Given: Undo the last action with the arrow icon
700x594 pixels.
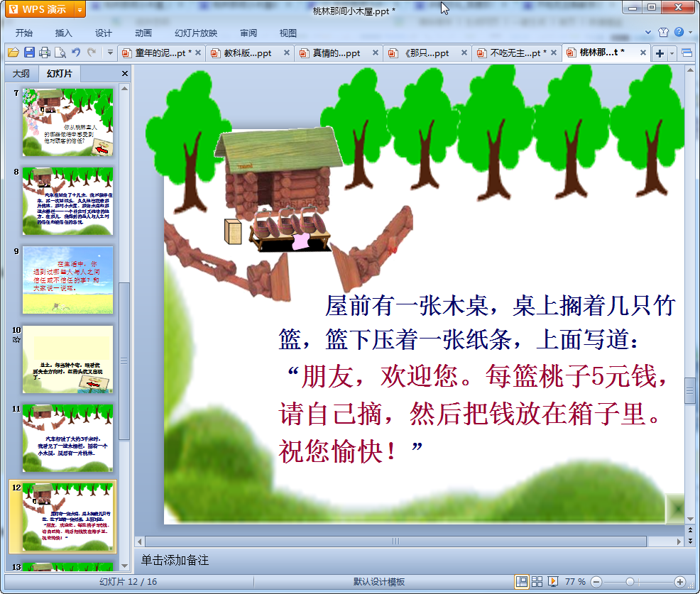Looking at the screenshot, I should point(76,53).
